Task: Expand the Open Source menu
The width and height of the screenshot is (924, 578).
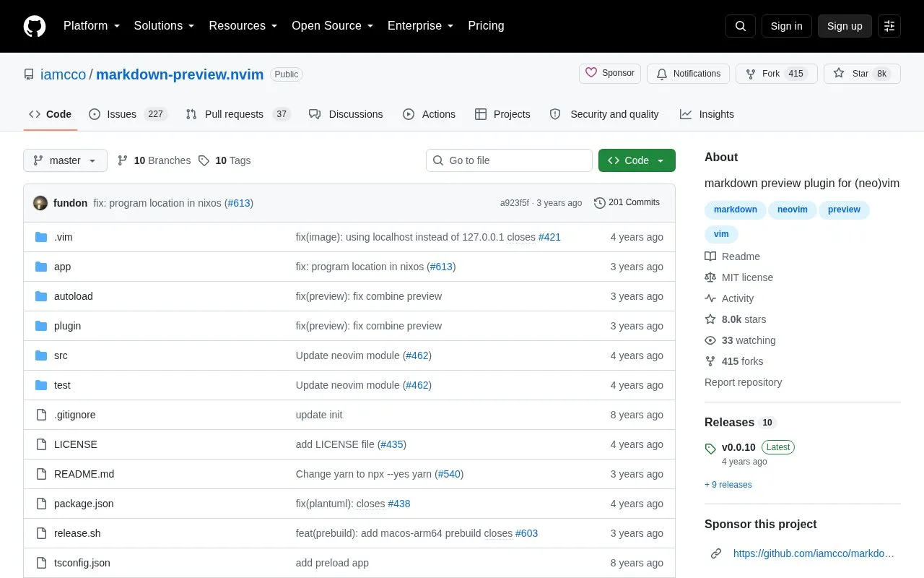Action: coord(333,26)
